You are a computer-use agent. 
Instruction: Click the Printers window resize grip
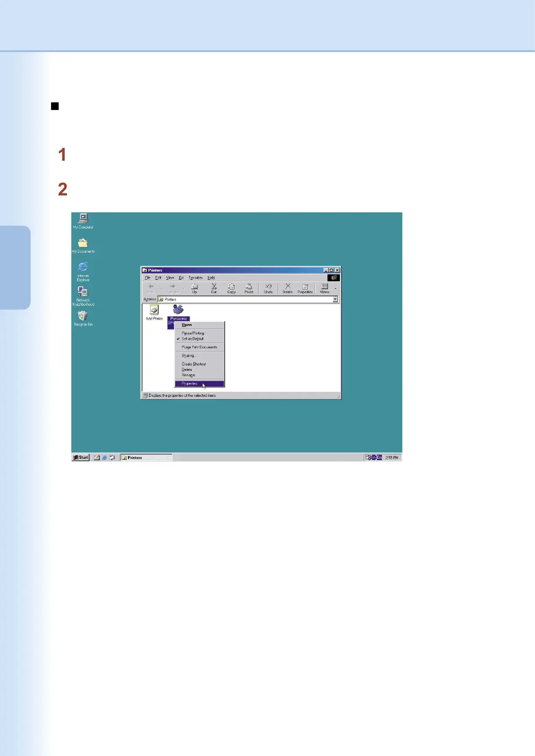pyautogui.click(x=338, y=396)
